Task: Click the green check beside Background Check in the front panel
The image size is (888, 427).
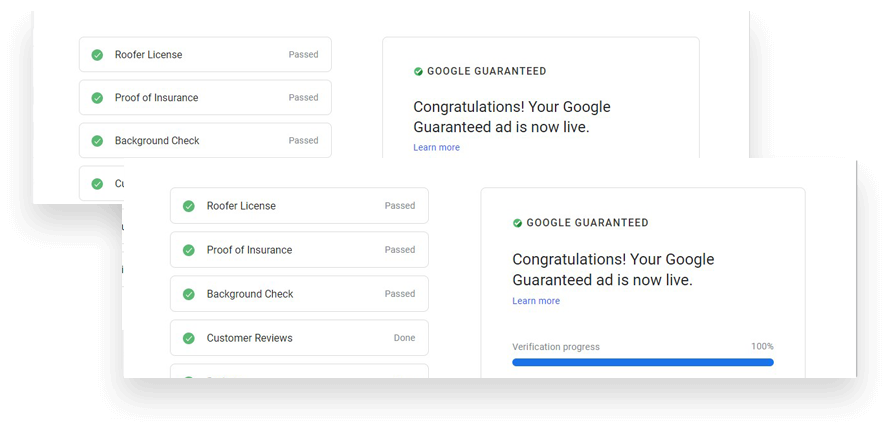Action: tap(188, 294)
